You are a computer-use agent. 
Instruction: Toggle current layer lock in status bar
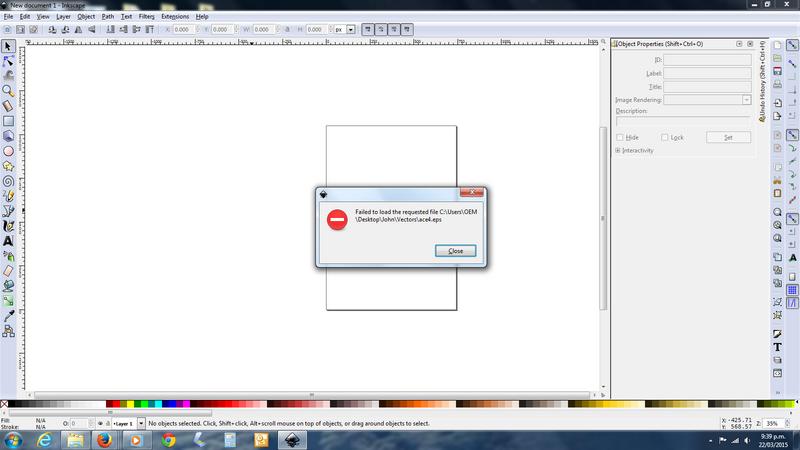click(x=107, y=423)
